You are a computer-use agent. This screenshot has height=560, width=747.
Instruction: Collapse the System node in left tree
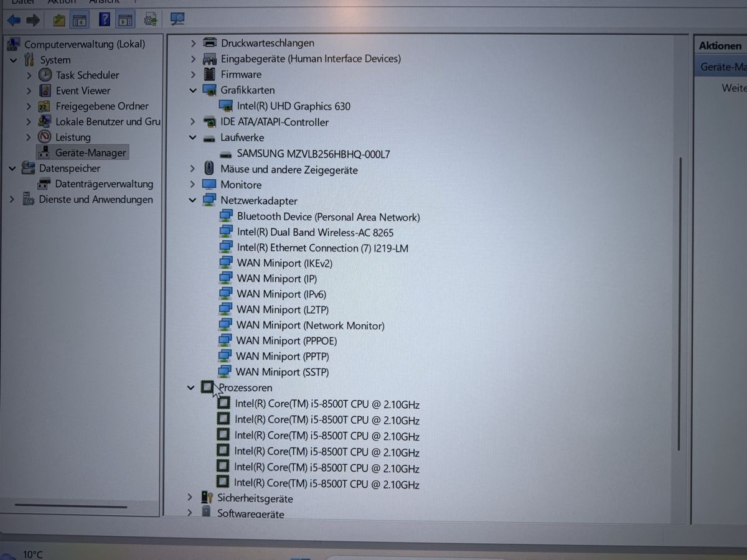[x=13, y=60]
